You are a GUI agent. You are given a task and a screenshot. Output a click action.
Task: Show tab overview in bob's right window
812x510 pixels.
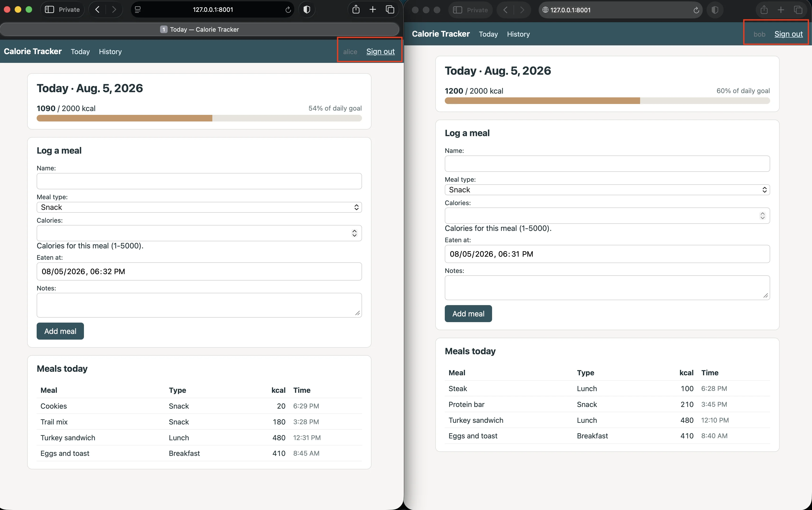pyautogui.click(x=798, y=10)
